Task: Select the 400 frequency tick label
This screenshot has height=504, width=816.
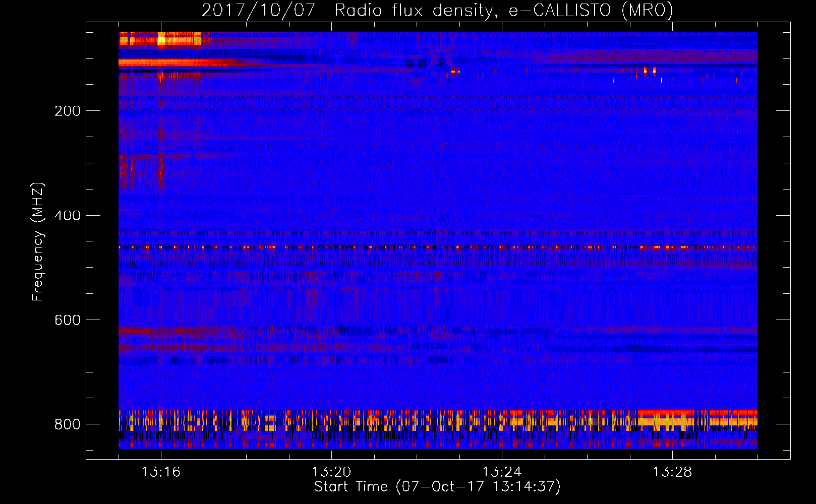Action: tap(68, 216)
